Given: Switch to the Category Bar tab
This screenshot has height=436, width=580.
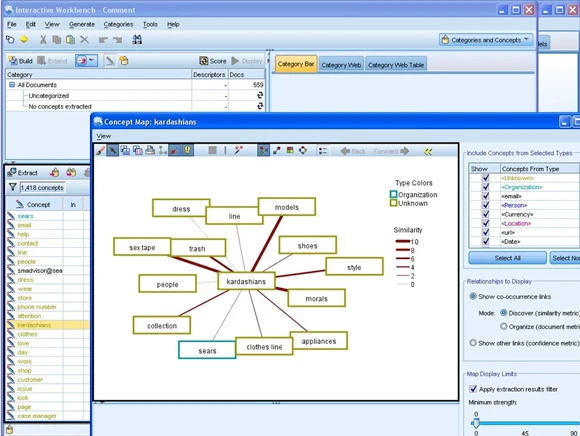Looking at the screenshot, I should pos(296,64).
